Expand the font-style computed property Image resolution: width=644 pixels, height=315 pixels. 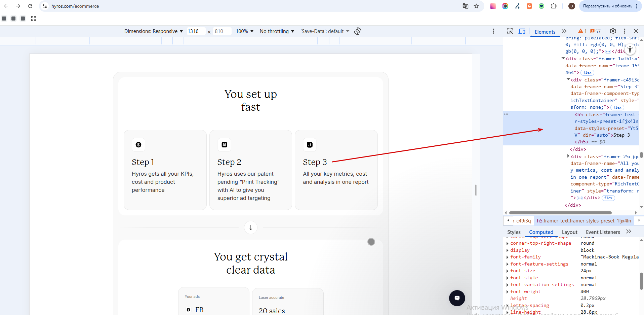507,278
